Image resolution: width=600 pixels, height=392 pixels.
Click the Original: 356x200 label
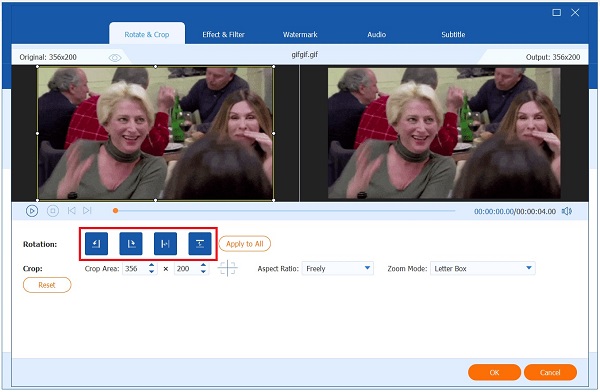(48, 57)
